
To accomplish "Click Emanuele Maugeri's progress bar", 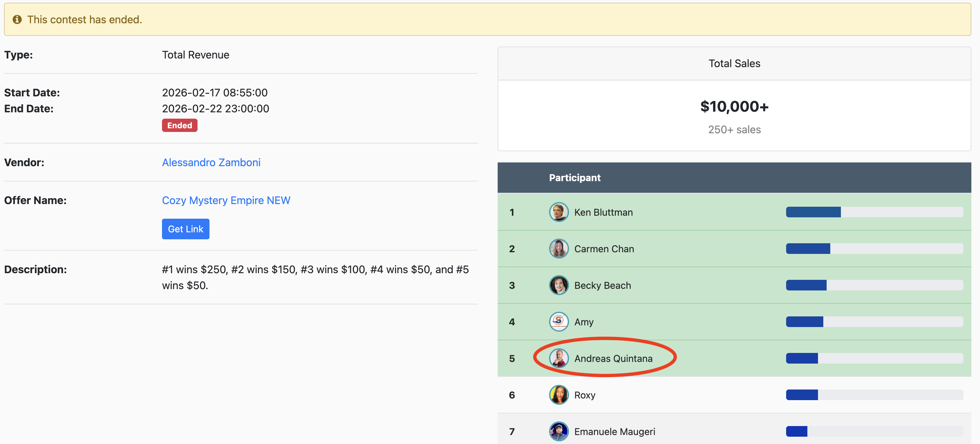I will pos(874,431).
